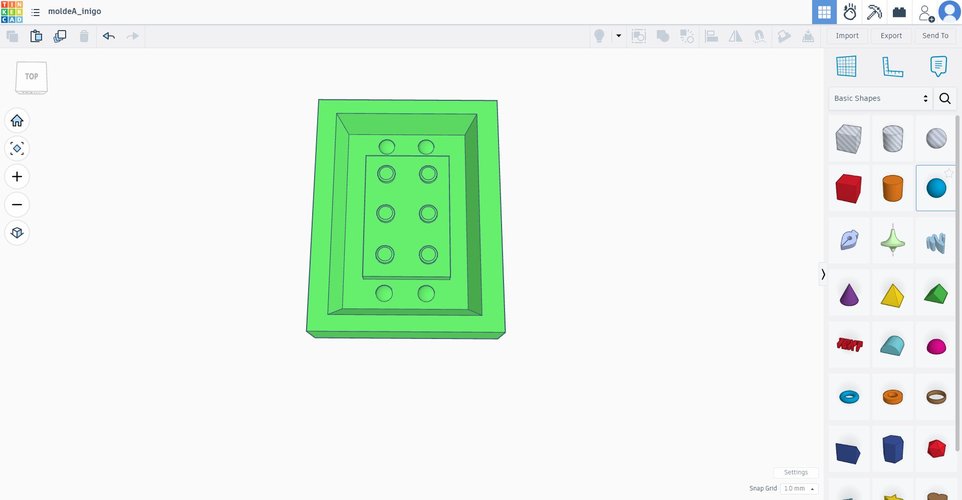Select the Notes tool

tap(938, 66)
